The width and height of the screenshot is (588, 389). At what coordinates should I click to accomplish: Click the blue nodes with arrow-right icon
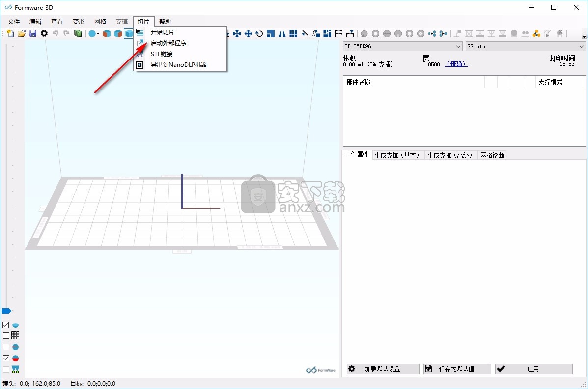coord(443,34)
